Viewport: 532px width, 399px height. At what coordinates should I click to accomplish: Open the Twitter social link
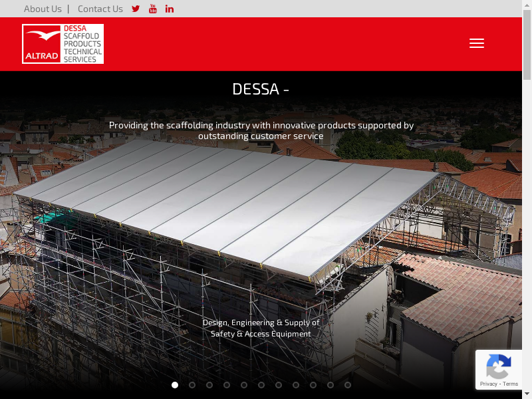point(136,9)
